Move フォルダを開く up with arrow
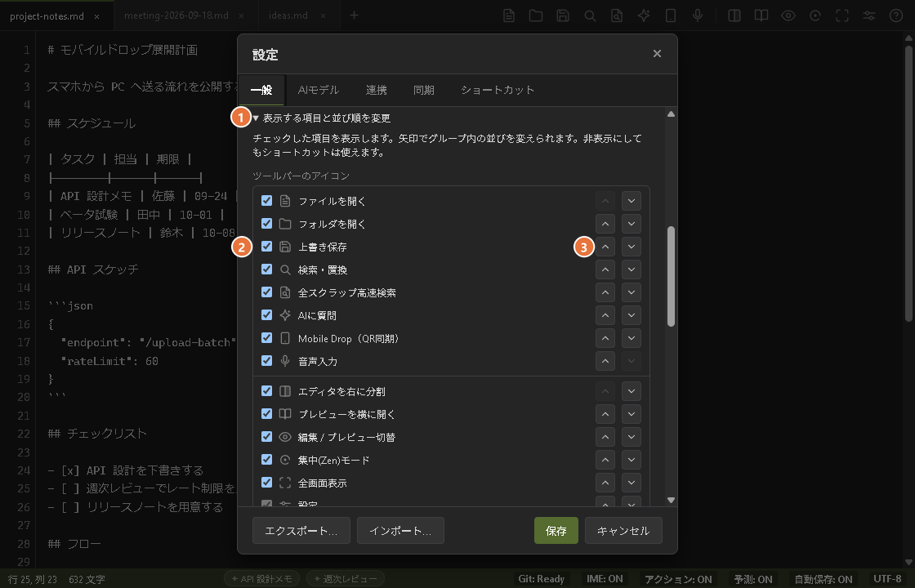 point(605,224)
